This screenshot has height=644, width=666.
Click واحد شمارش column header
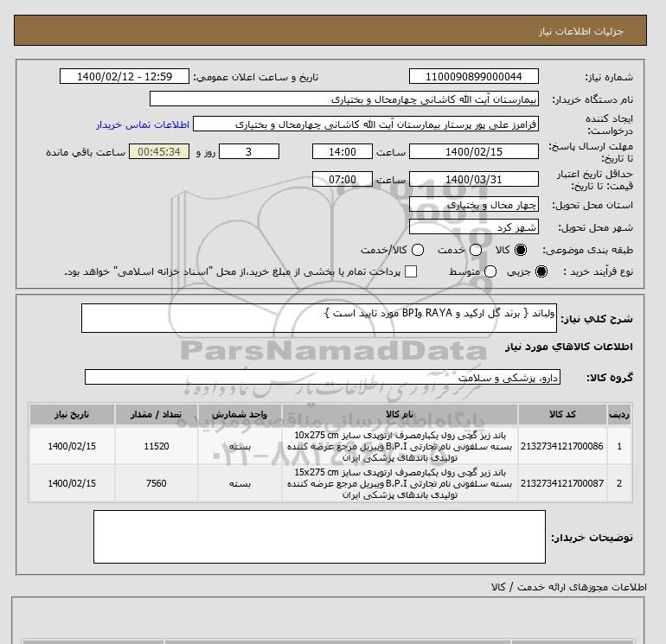tap(240, 414)
